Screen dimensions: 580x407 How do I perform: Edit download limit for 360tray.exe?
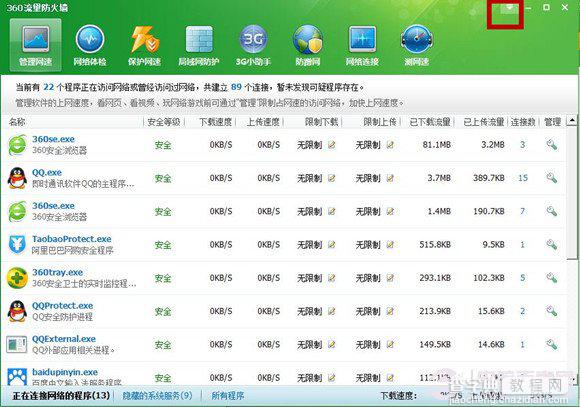331,278
